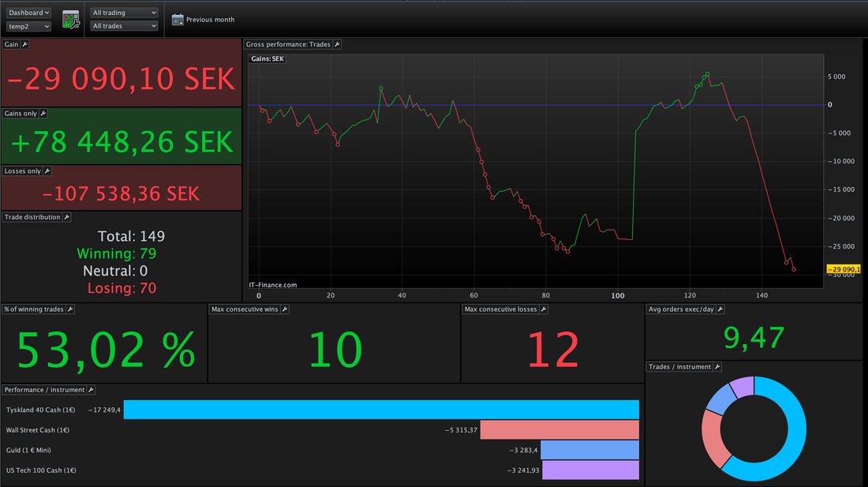Click the dashboard configuration icon in toolbar

point(70,20)
